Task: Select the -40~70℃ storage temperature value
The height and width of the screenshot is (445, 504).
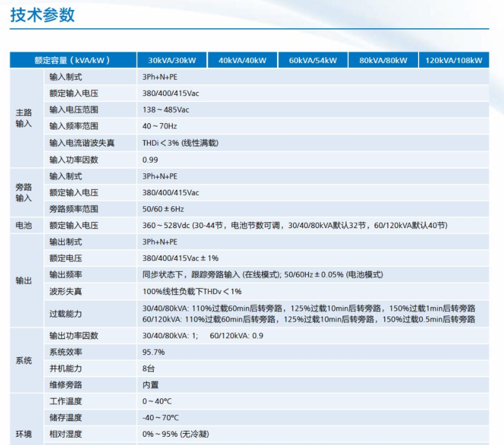Action: [x=161, y=418]
